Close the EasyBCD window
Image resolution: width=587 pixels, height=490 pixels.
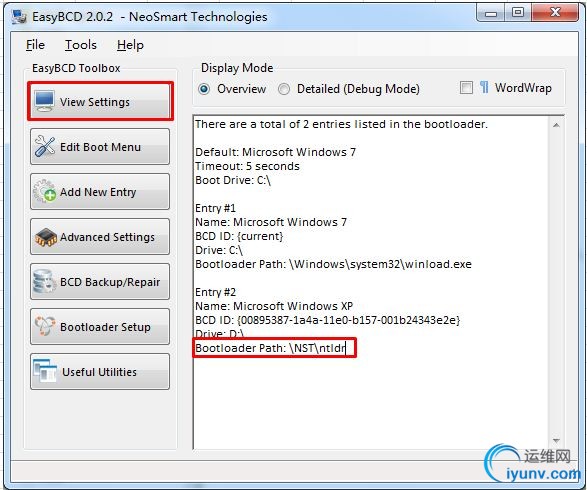[556, 12]
